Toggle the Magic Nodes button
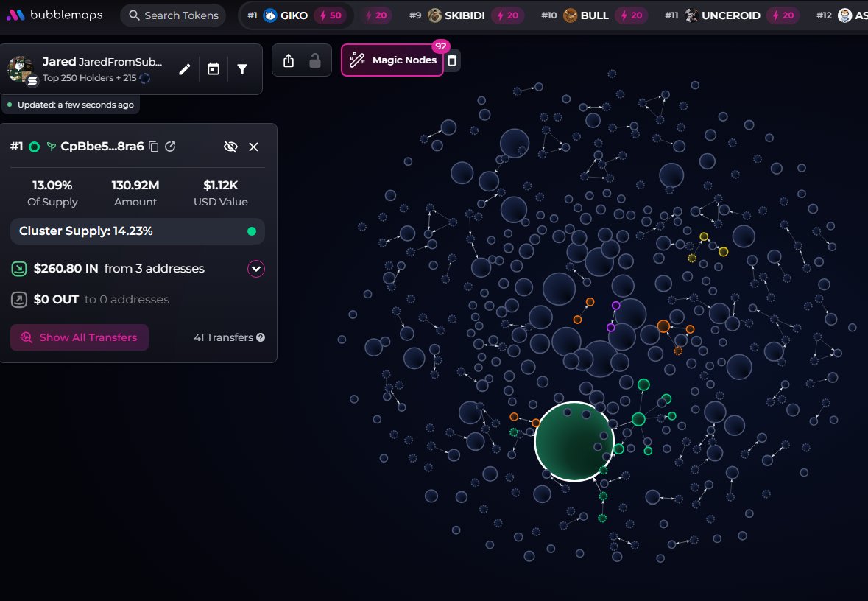 coord(392,60)
